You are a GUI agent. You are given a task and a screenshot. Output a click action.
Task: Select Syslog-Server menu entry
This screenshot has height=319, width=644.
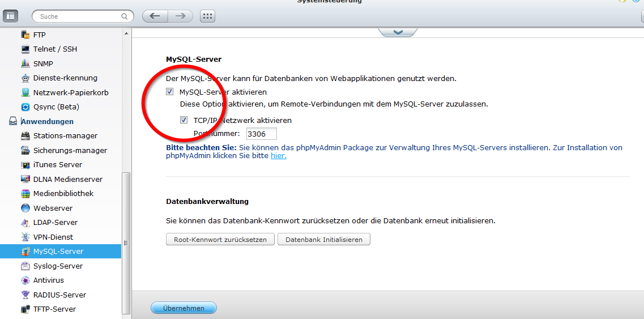[x=58, y=266]
